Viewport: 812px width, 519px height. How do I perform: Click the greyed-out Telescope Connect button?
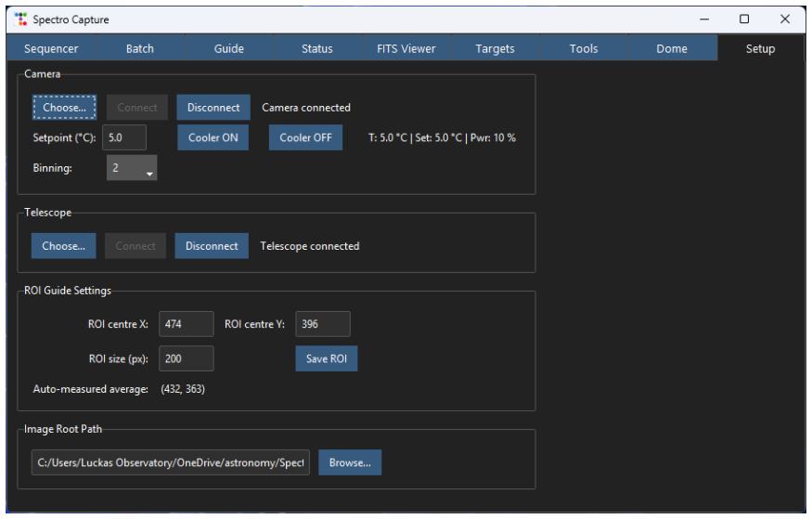click(x=135, y=246)
